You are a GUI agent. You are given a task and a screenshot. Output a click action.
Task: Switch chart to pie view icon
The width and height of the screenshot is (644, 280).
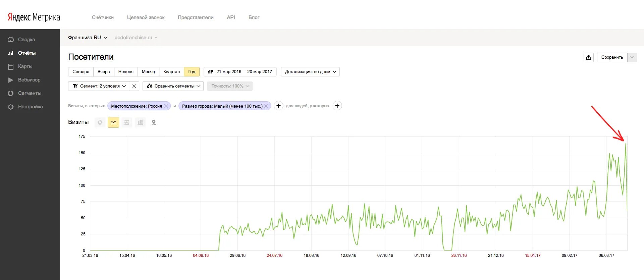(100, 122)
